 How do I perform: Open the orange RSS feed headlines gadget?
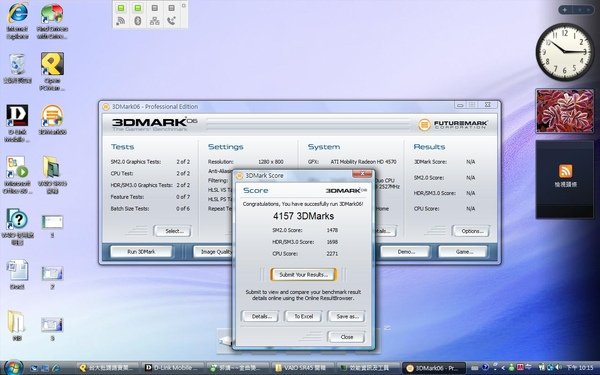point(565,179)
